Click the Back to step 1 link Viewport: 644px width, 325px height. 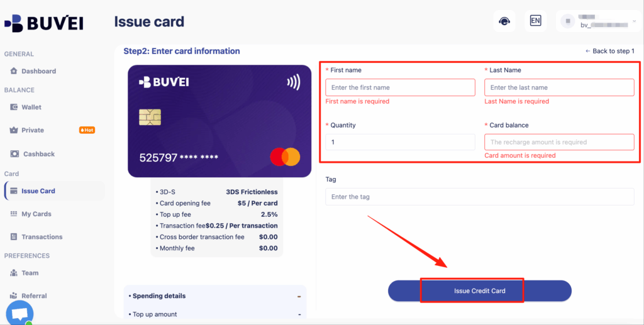tap(609, 51)
